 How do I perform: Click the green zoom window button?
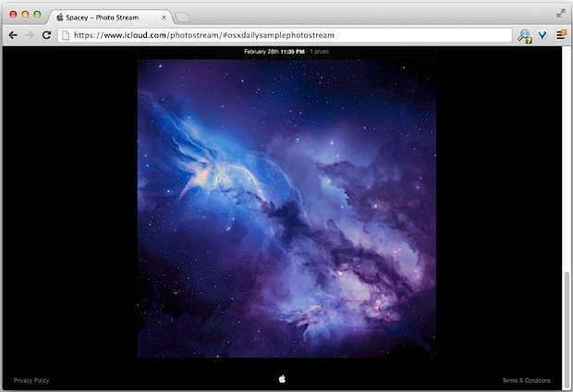[37, 14]
